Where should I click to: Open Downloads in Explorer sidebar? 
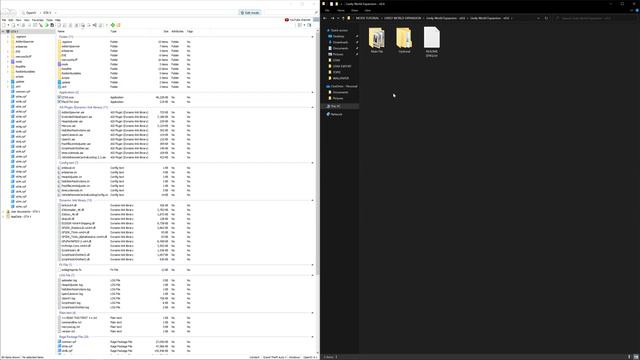click(x=340, y=42)
